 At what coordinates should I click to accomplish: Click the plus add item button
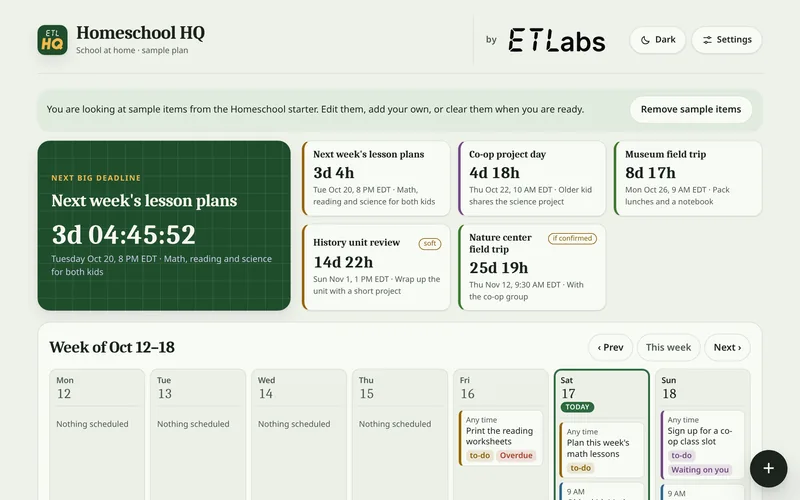pos(768,468)
